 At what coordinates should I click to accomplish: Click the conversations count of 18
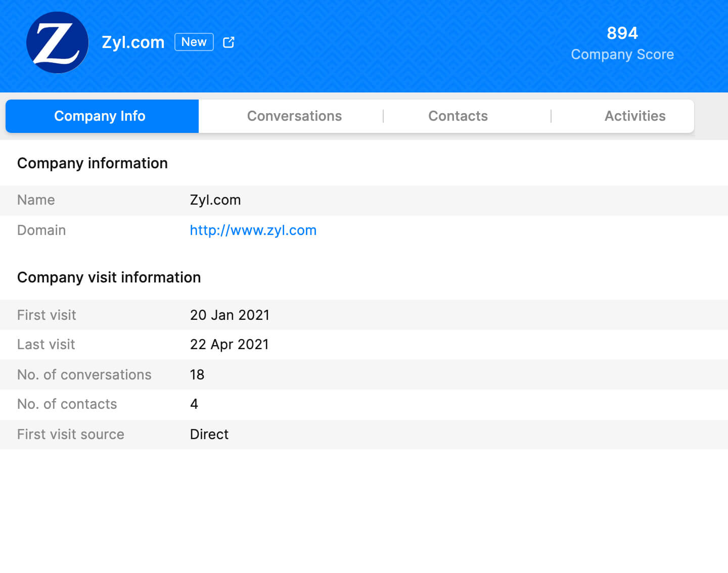tap(197, 375)
